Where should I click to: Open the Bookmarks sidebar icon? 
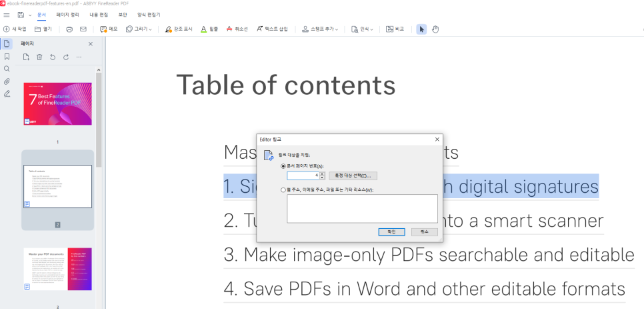click(x=7, y=56)
